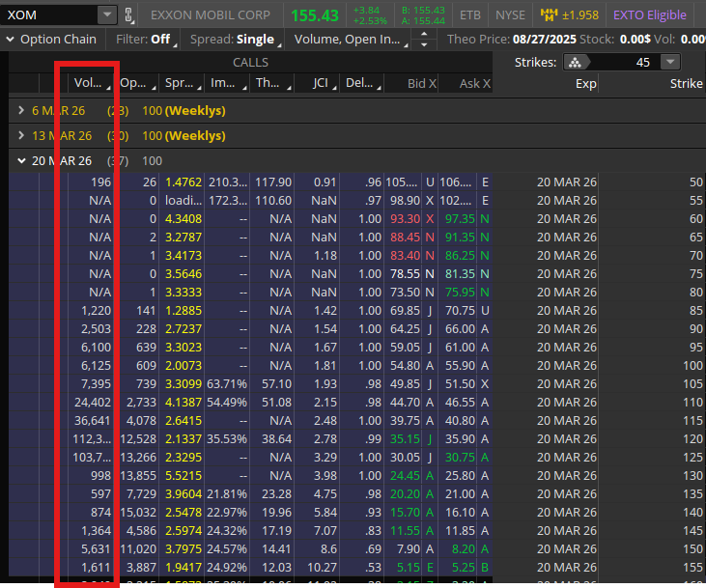This screenshot has height=588, width=706.
Task: Expand the 13 MAR 26 Weeklys expiration
Action: [20, 135]
